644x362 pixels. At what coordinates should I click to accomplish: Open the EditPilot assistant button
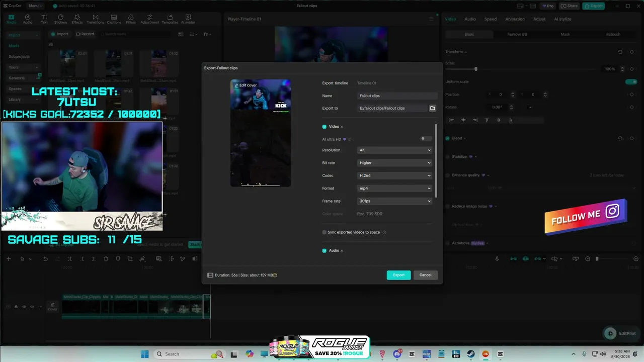(x=621, y=333)
